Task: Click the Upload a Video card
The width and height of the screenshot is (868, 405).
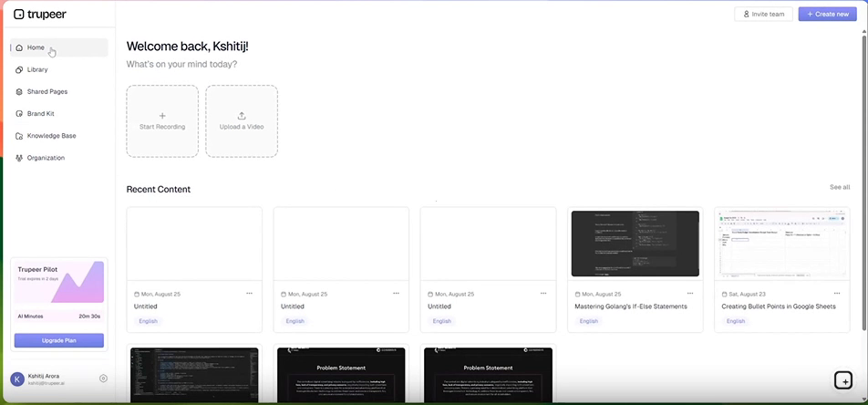Action: (x=242, y=121)
